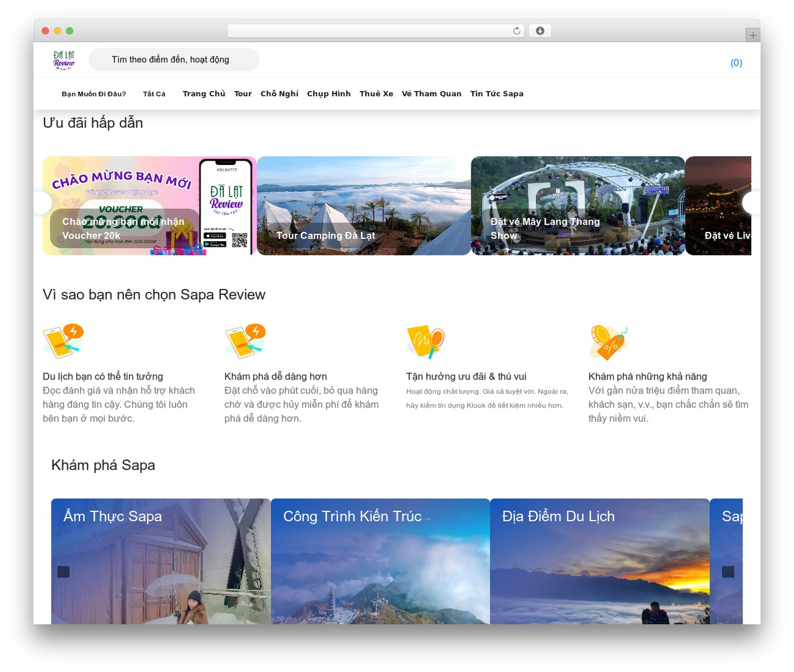Click the 'Khám phá dễ dàng hơn' heading
The width and height of the screenshot is (794, 672).
tap(276, 376)
